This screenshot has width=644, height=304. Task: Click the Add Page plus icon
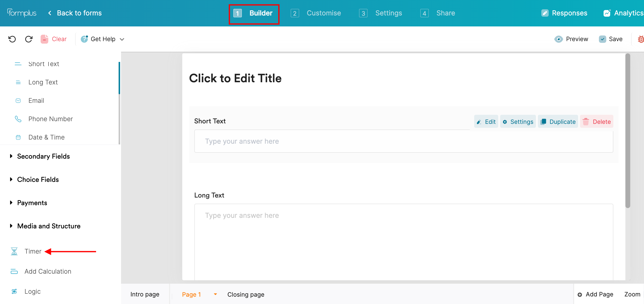pos(580,295)
